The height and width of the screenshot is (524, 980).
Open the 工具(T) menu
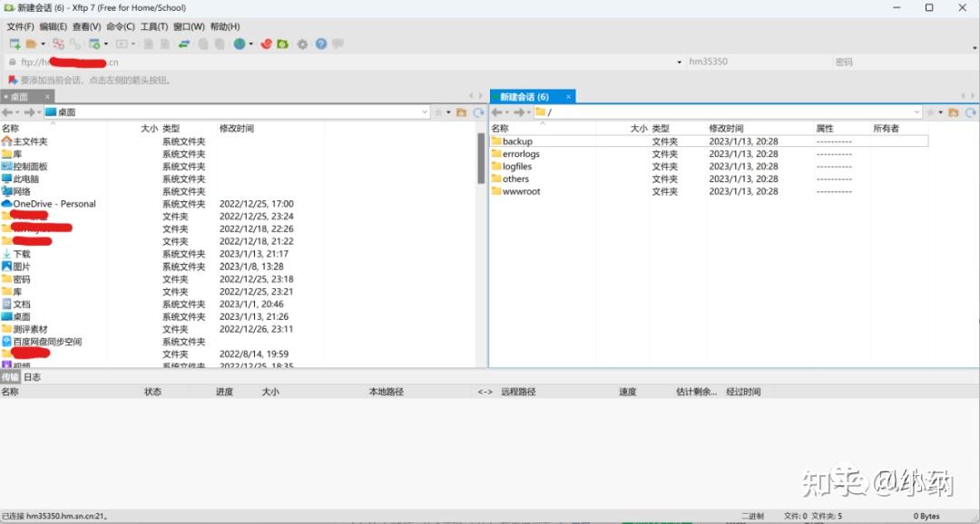coord(153,26)
